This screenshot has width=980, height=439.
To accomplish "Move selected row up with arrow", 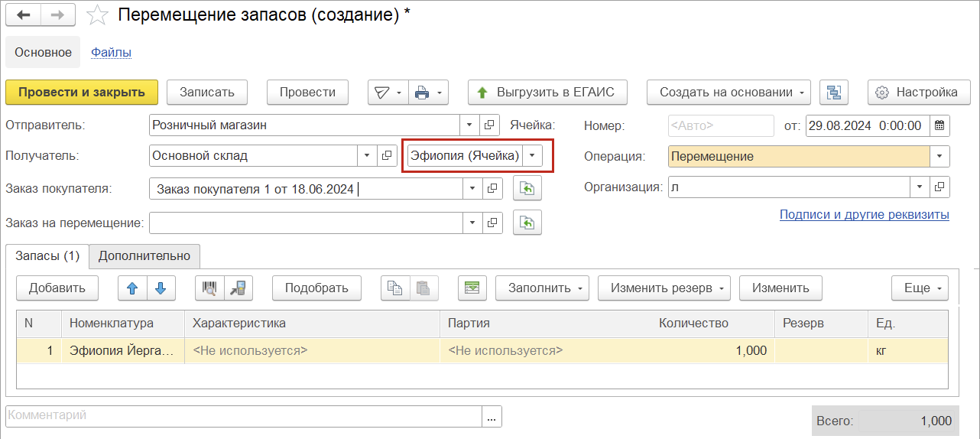I will coord(132,288).
